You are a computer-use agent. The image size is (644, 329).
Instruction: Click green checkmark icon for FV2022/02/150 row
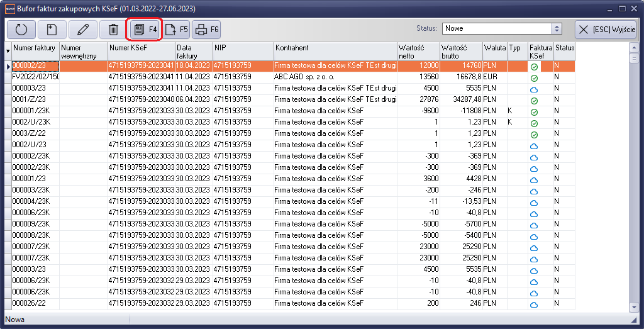pos(534,78)
